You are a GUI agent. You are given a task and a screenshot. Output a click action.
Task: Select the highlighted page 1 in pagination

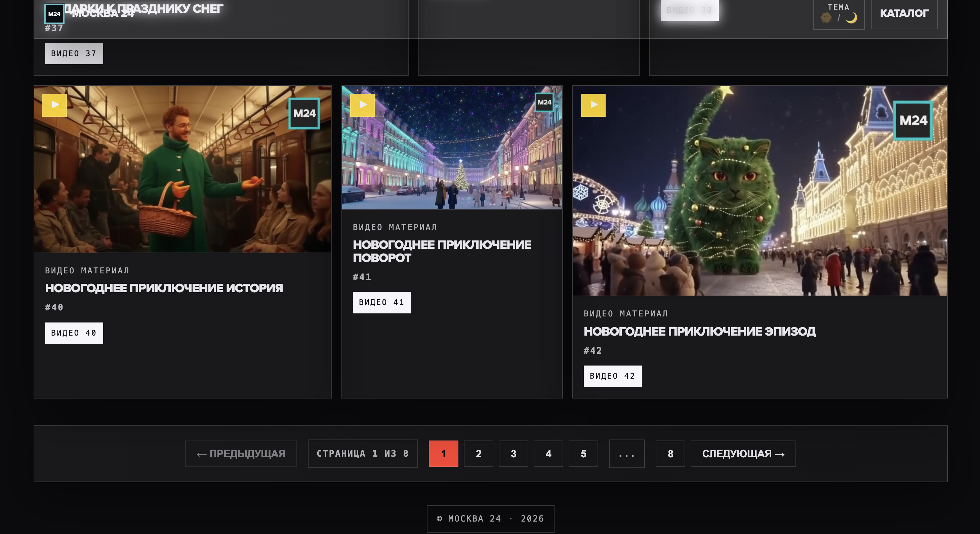pos(443,454)
